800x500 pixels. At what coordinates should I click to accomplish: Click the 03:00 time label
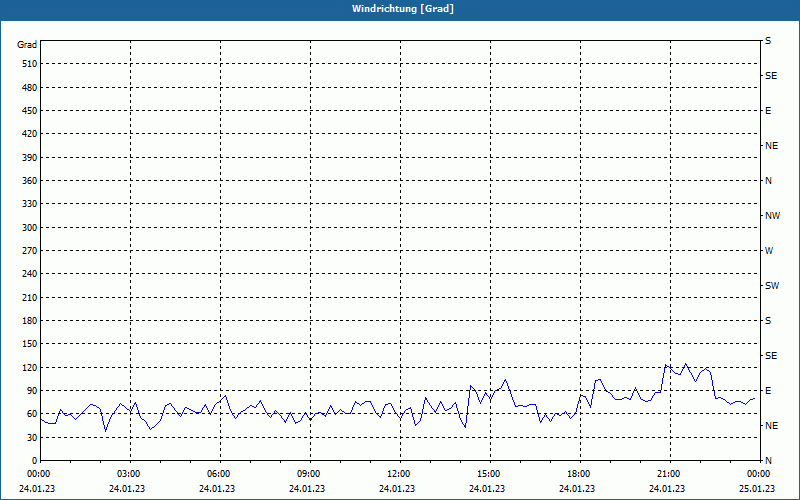(x=129, y=474)
